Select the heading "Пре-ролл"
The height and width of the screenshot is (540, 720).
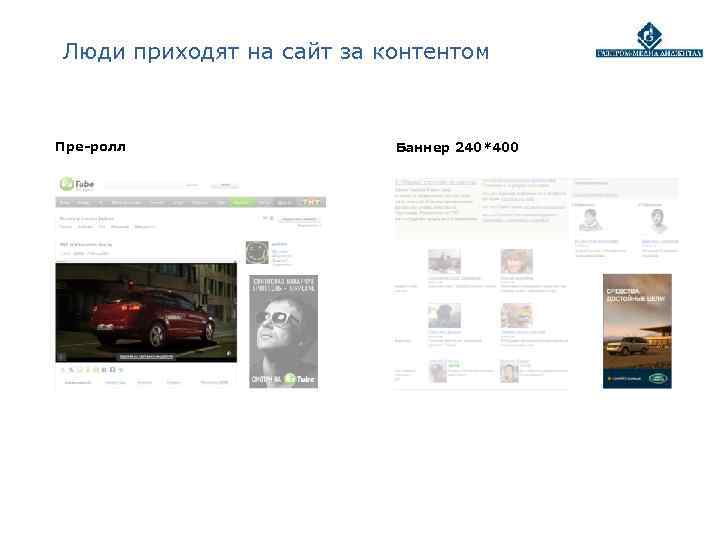(x=90, y=147)
